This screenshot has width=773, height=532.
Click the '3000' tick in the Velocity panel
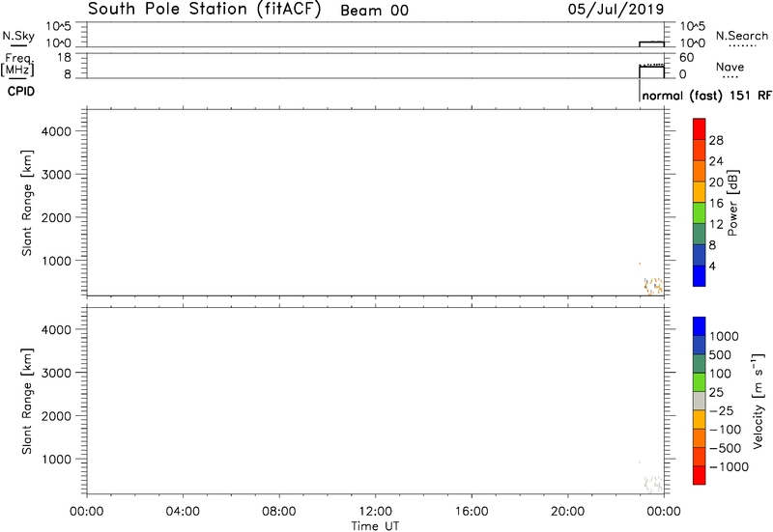(x=56, y=373)
